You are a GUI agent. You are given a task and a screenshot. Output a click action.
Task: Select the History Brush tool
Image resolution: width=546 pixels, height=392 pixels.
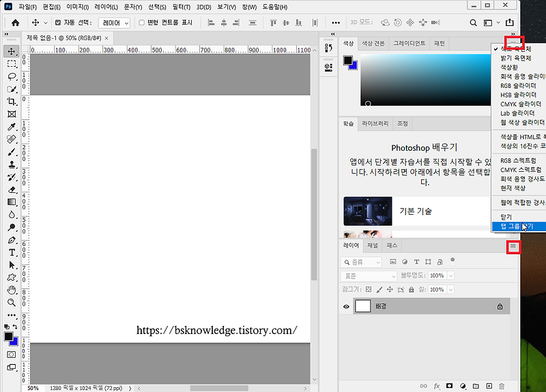click(12, 177)
